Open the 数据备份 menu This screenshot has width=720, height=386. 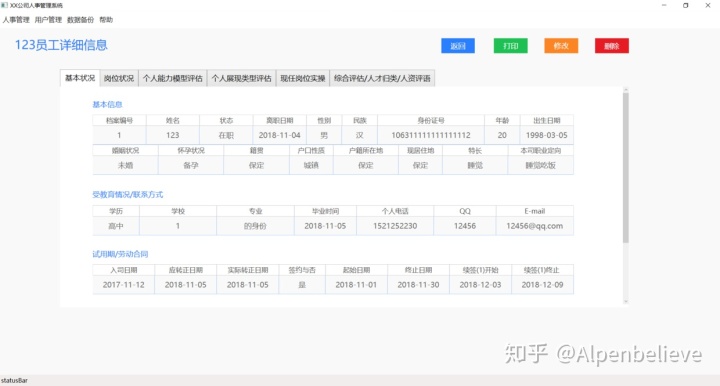(80, 20)
